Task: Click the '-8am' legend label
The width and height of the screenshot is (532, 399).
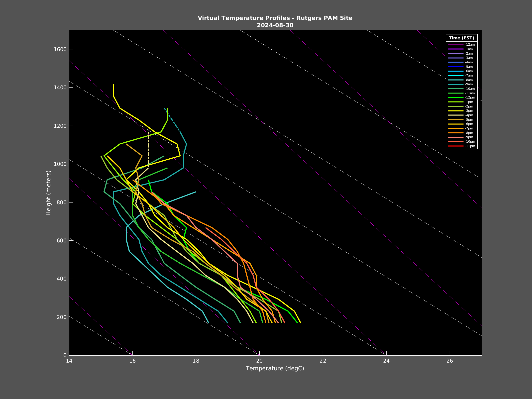Action: click(x=469, y=80)
